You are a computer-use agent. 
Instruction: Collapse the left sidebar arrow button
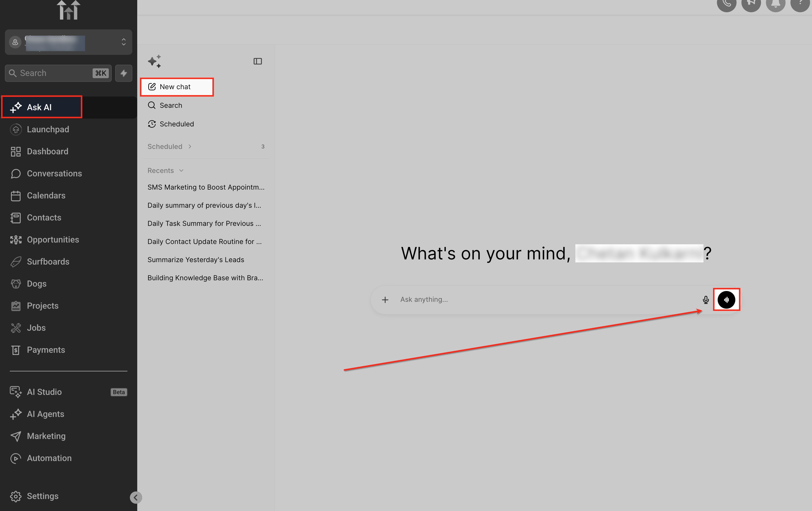click(135, 498)
